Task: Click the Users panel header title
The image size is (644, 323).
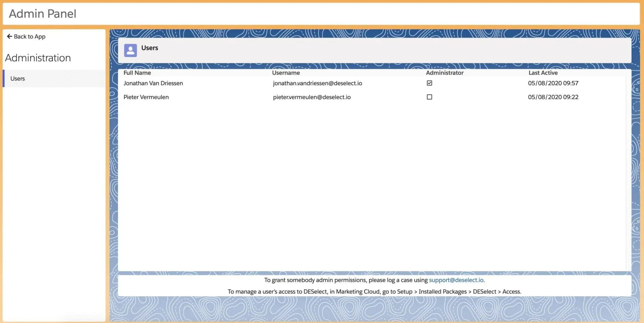Action: tap(150, 48)
